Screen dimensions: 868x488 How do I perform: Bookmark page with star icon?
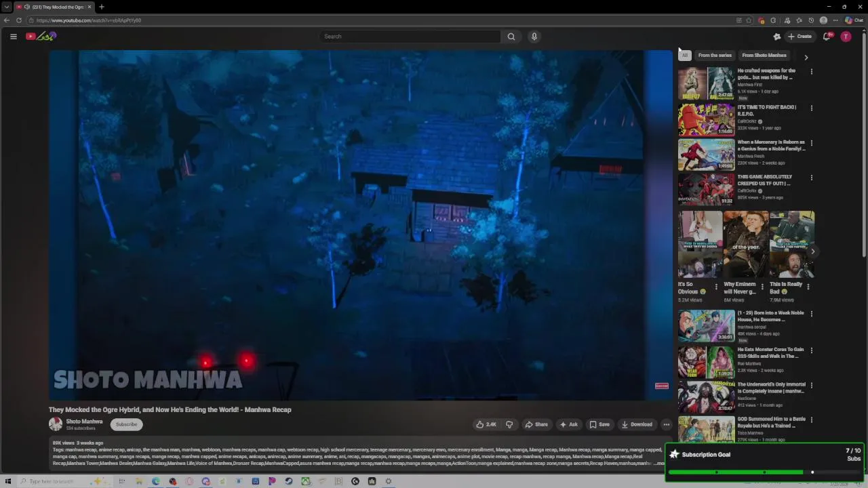pos(749,20)
